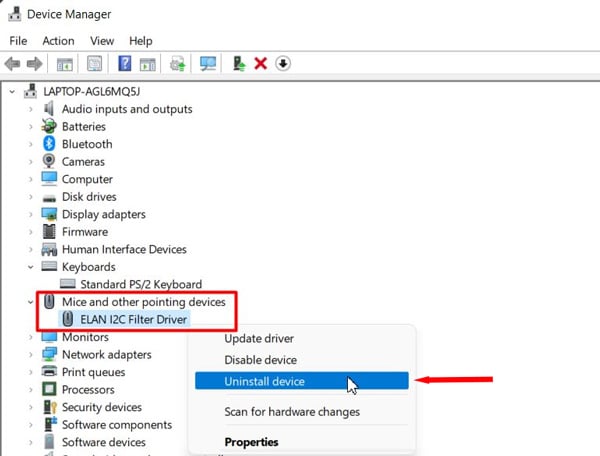Click the Audio inputs and outputs speaker icon

(49, 109)
